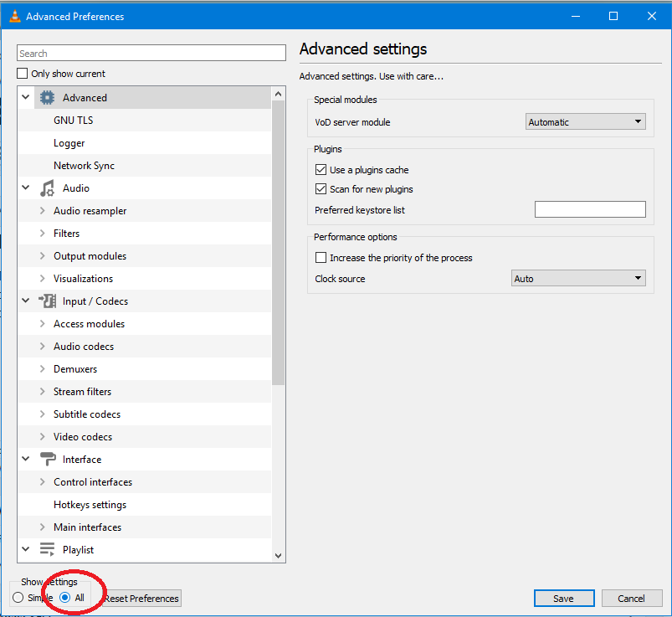Enable Increase the priority of the process

(x=321, y=258)
